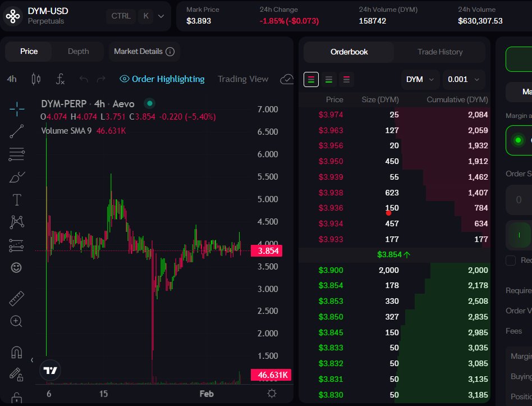
Task: Click the 46.631K volume label on axis
Action: click(x=271, y=375)
